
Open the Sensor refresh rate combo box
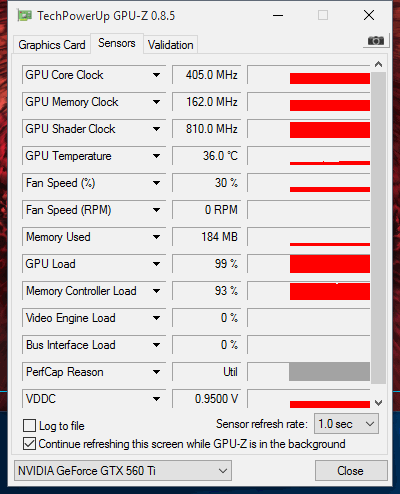point(346,424)
